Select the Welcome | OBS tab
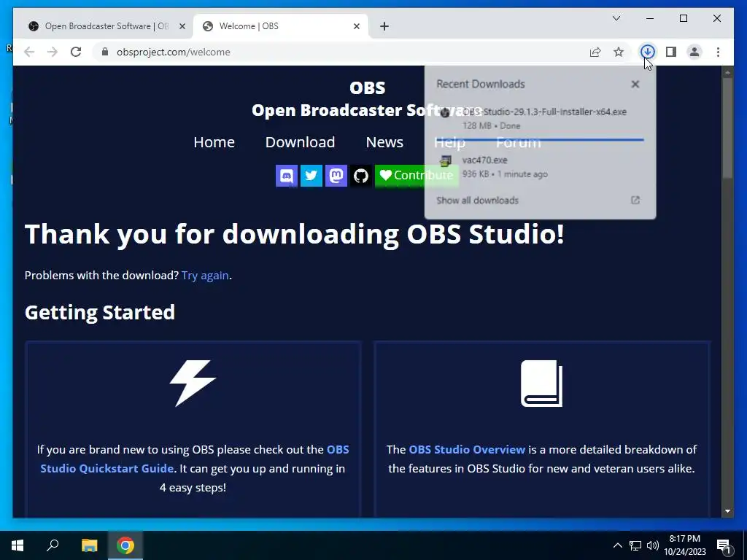This screenshot has height=560, width=747. point(281,26)
